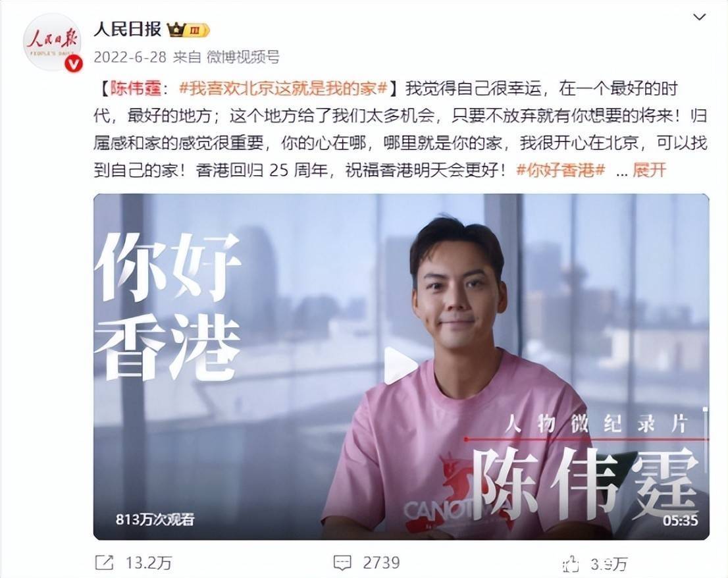Expand full post text with 展开
Viewport: 728px width, 578px height.
649,171
